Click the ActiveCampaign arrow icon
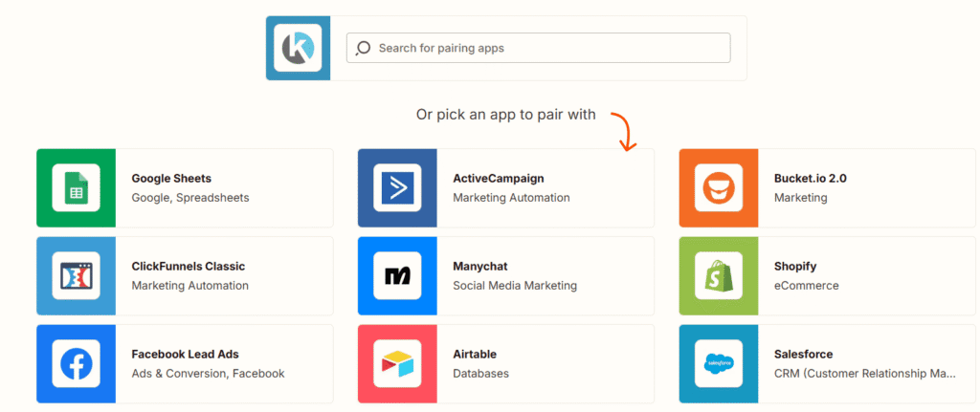 coord(397,188)
